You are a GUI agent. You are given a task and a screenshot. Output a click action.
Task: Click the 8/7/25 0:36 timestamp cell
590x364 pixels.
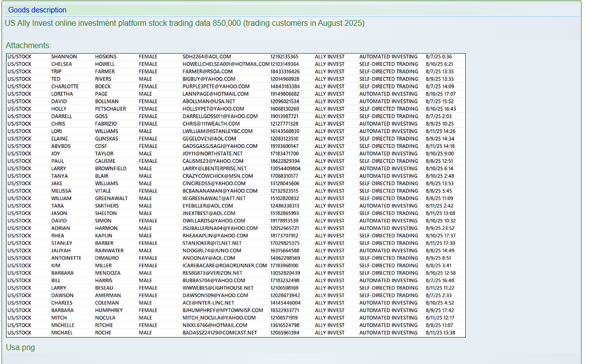(x=439, y=57)
